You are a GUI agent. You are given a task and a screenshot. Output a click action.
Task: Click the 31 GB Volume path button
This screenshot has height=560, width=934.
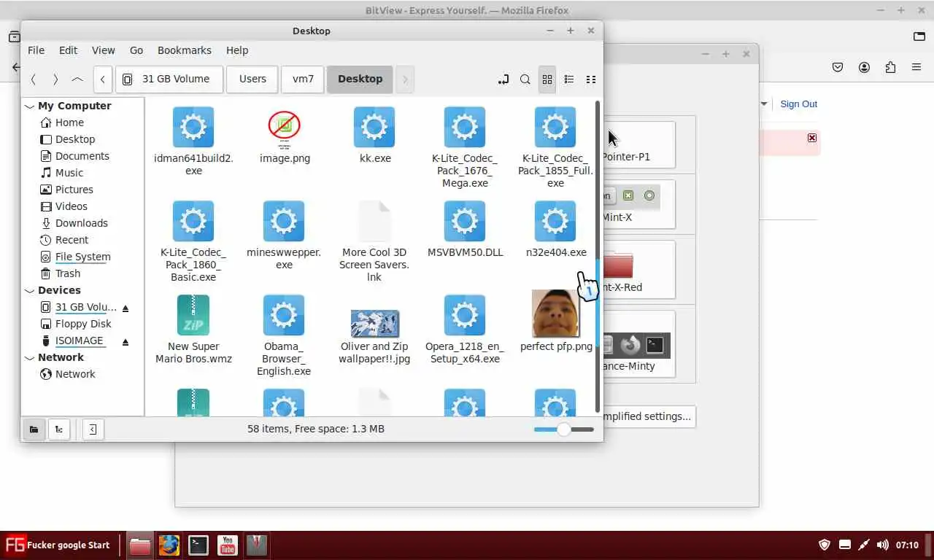(169, 79)
